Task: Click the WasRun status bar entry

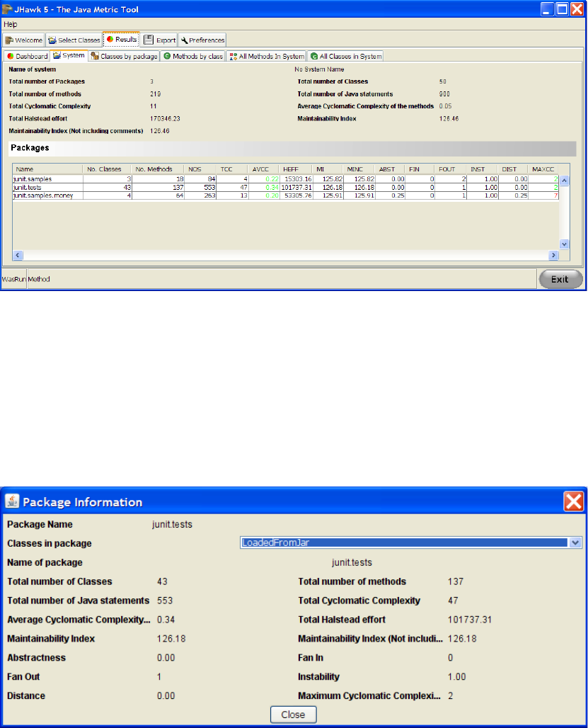Action: pyautogui.click(x=13, y=279)
